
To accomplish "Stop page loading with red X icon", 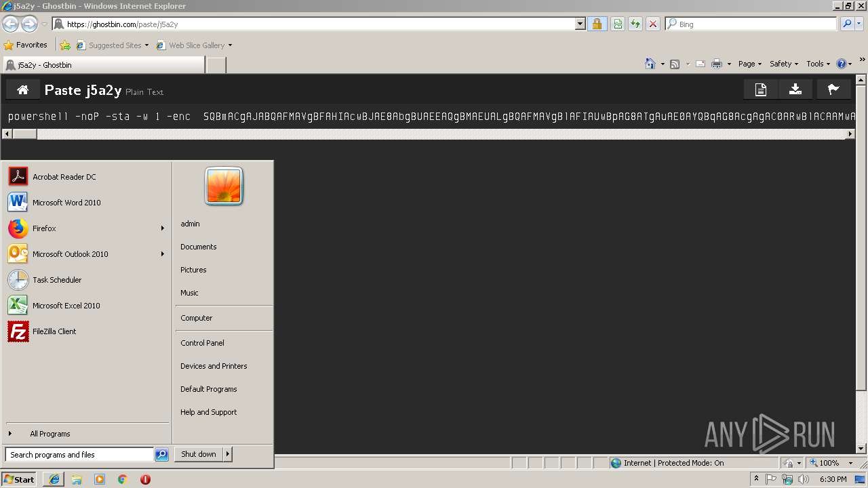I will [x=653, y=24].
